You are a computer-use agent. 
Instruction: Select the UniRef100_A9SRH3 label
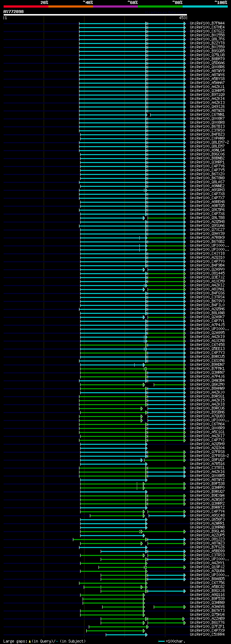(x=207, y=190)
